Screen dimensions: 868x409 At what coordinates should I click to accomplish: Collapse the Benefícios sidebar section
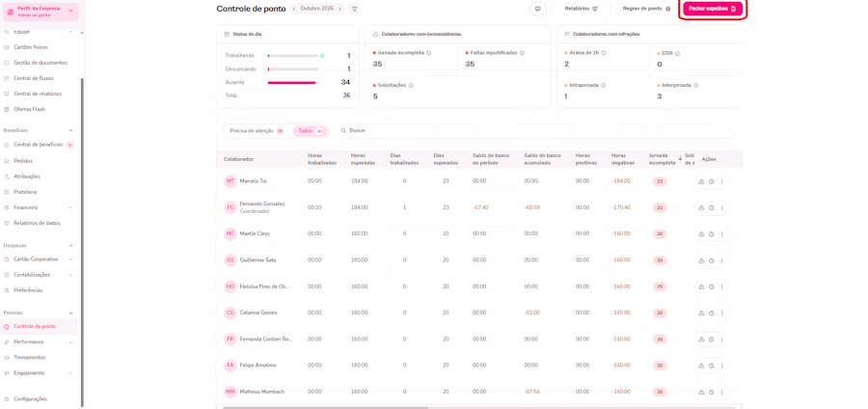point(70,130)
